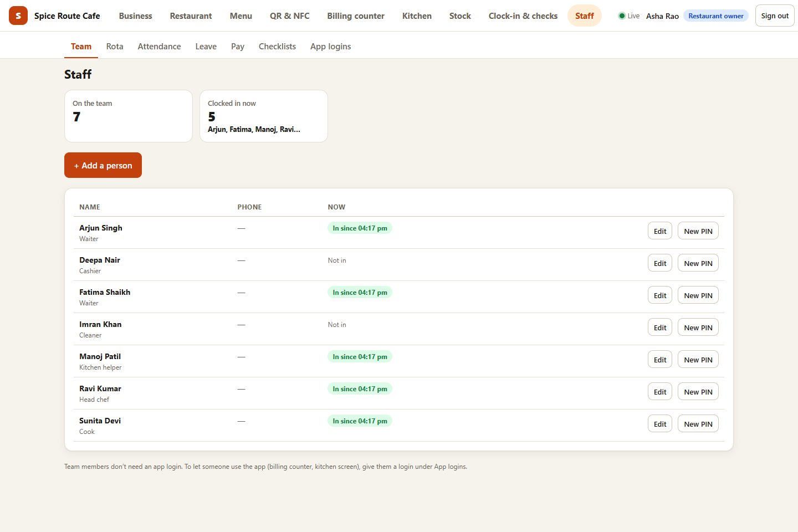Switch to the Rota tab

tap(115, 47)
